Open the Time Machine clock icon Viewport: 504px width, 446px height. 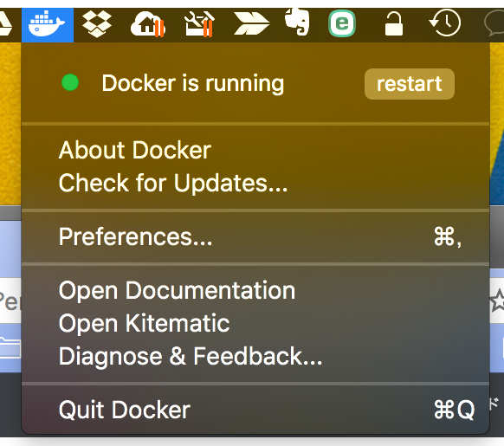(445, 23)
